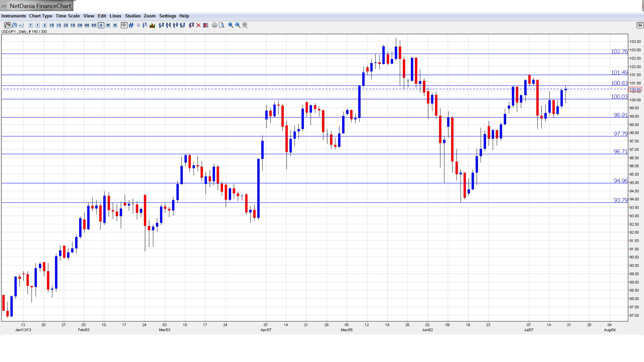Zoom in with magnifier plus icon

231,25
